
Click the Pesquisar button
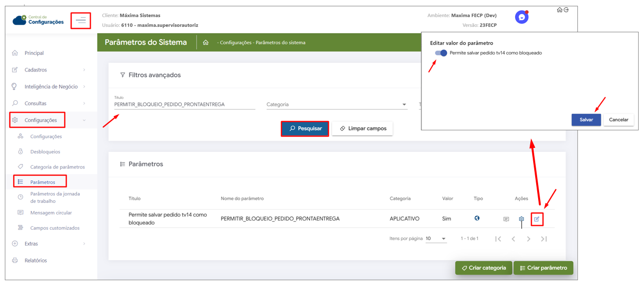[305, 128]
